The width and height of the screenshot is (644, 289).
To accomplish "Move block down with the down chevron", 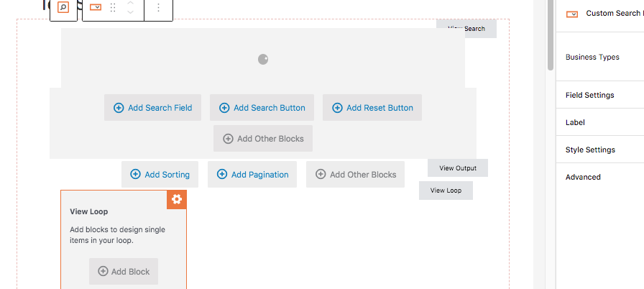I will click(130, 12).
